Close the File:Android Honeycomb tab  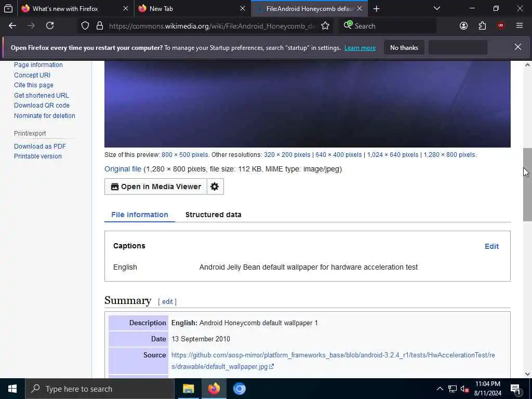(360, 8)
